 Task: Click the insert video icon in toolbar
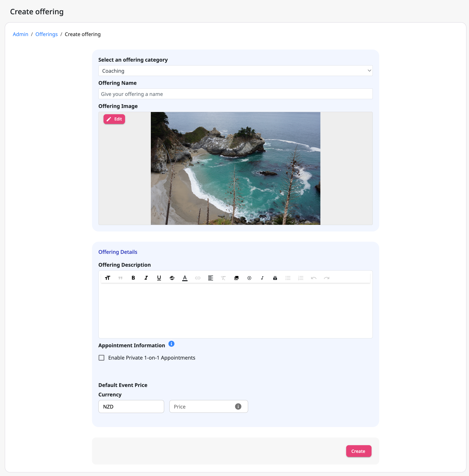[249, 278]
